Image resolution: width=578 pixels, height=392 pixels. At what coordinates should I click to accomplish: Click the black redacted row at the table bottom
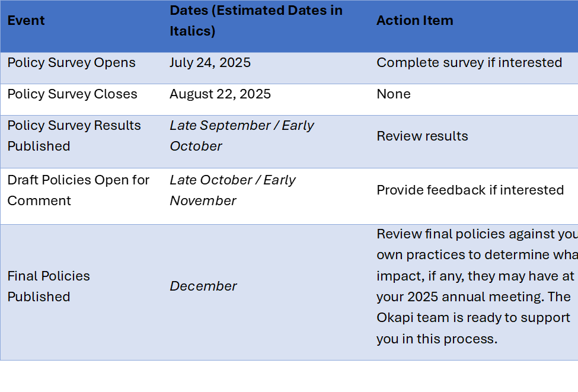pyautogui.click(x=289, y=376)
